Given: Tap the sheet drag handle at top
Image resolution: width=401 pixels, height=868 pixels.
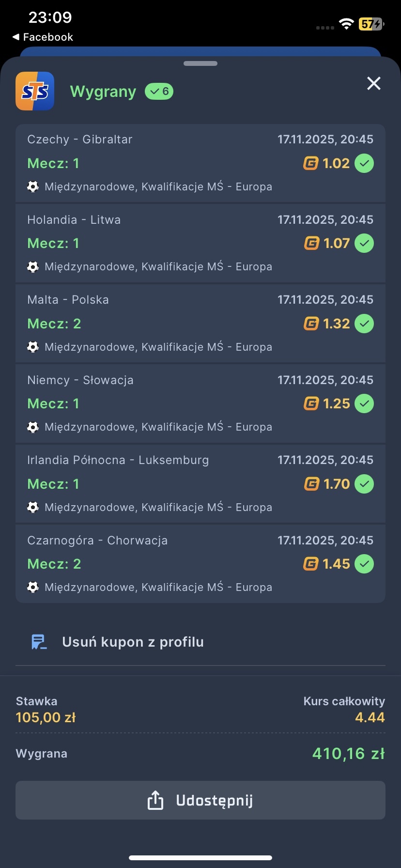Looking at the screenshot, I should [x=200, y=63].
